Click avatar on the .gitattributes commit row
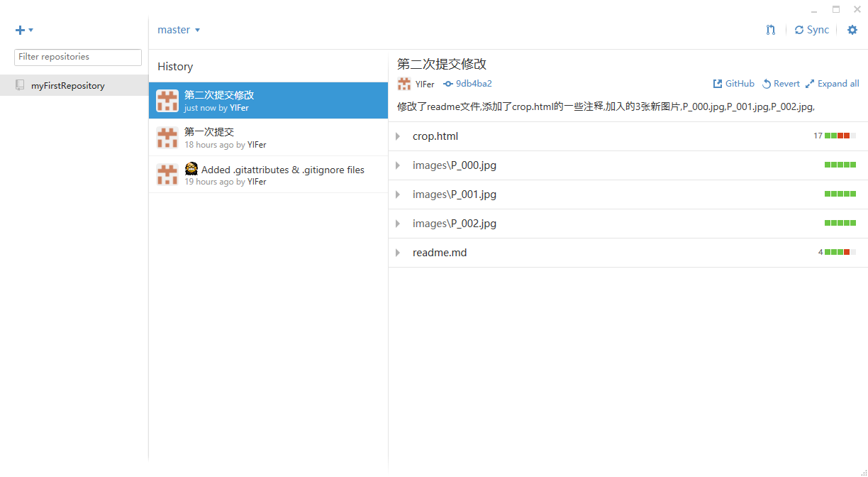Image resolution: width=868 pixels, height=477 pixels. [167, 175]
